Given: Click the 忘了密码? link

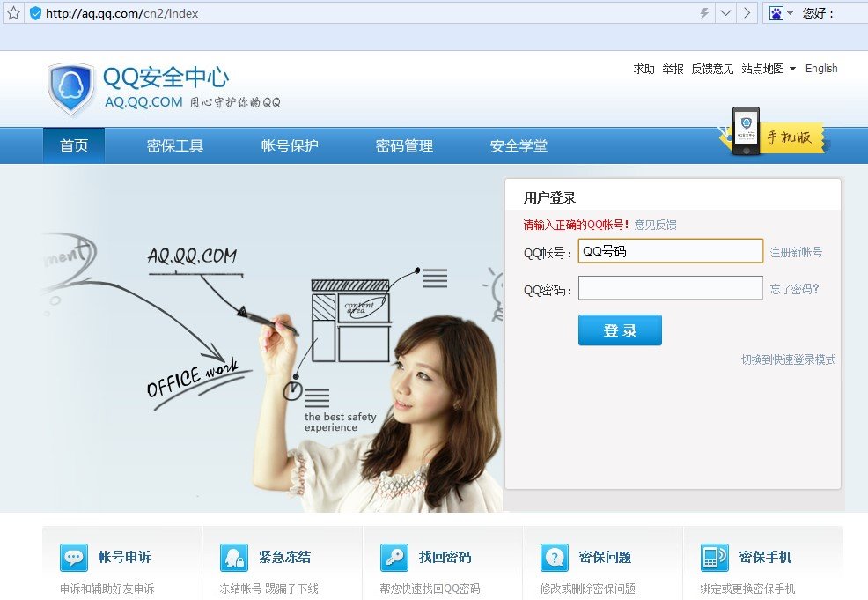Looking at the screenshot, I should [x=794, y=289].
